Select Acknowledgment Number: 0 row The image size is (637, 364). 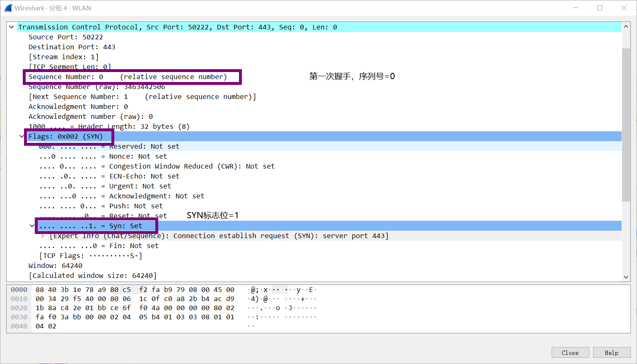pyautogui.click(x=78, y=106)
